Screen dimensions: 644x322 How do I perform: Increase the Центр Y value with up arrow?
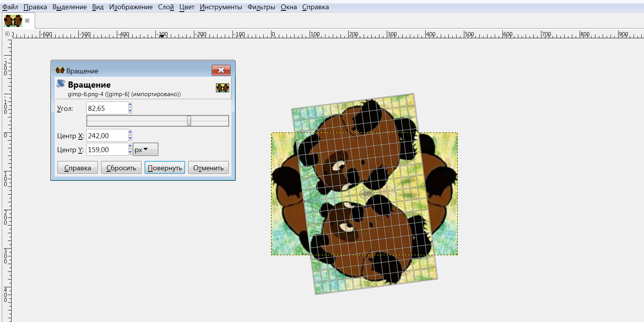130,146
